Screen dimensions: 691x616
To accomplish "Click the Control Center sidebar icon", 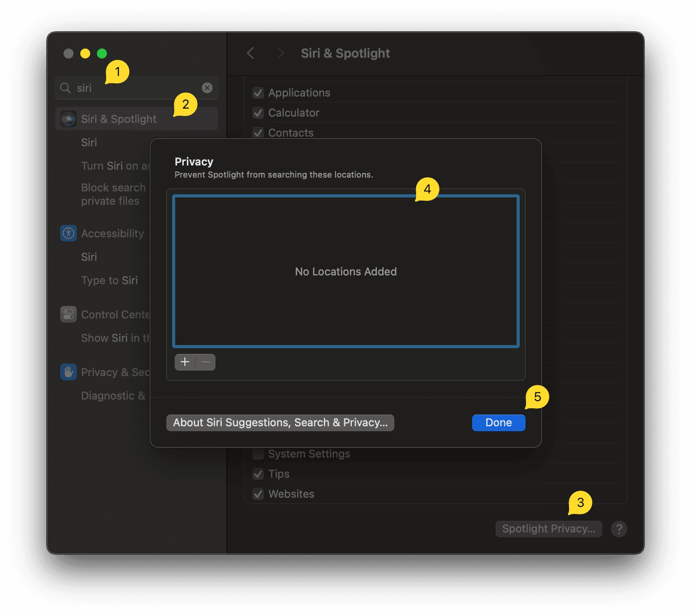I will coord(68,314).
